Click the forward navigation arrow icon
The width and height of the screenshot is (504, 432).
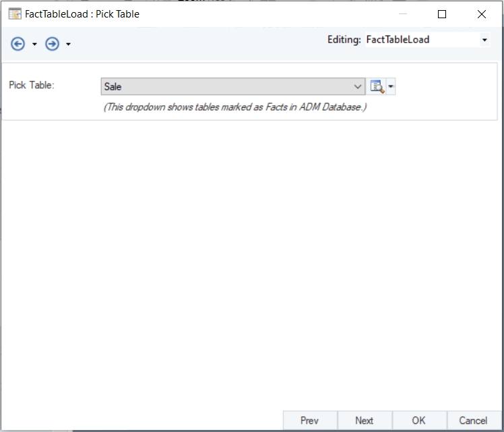[x=52, y=44]
